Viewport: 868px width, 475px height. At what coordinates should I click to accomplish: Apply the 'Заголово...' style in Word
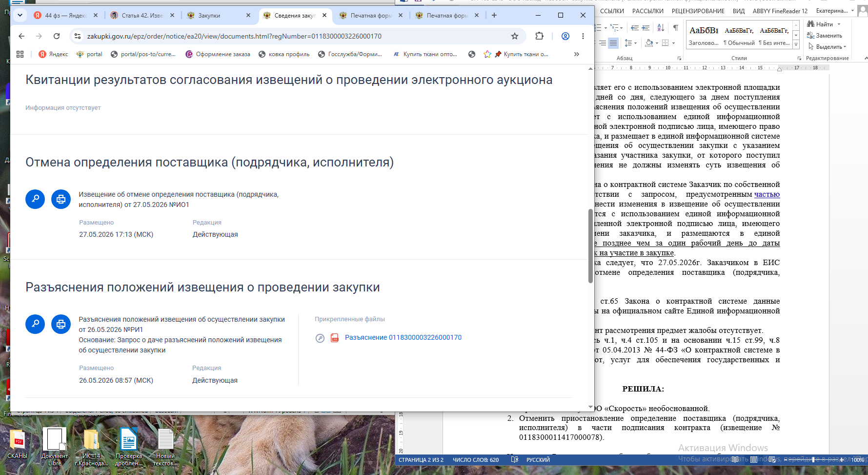point(704,36)
